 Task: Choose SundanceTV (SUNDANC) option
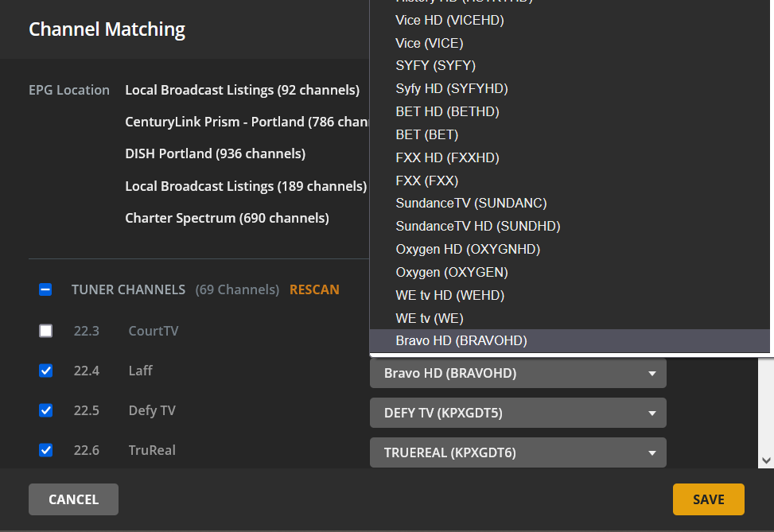coord(471,203)
